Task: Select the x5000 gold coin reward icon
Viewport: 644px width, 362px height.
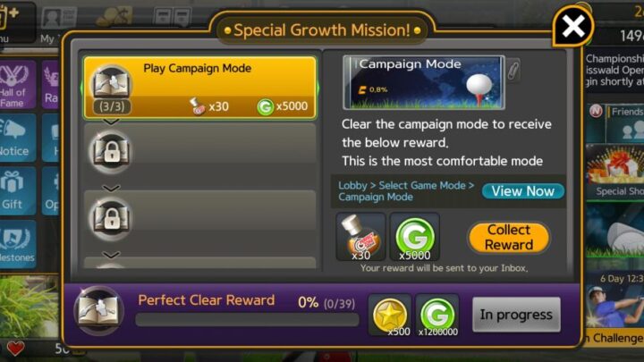Action: (414, 237)
